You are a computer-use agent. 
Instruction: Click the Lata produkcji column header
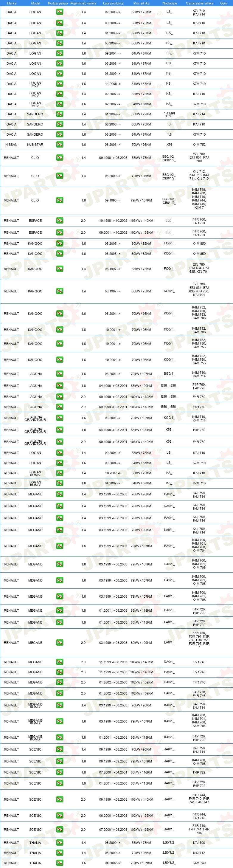pos(113,3)
